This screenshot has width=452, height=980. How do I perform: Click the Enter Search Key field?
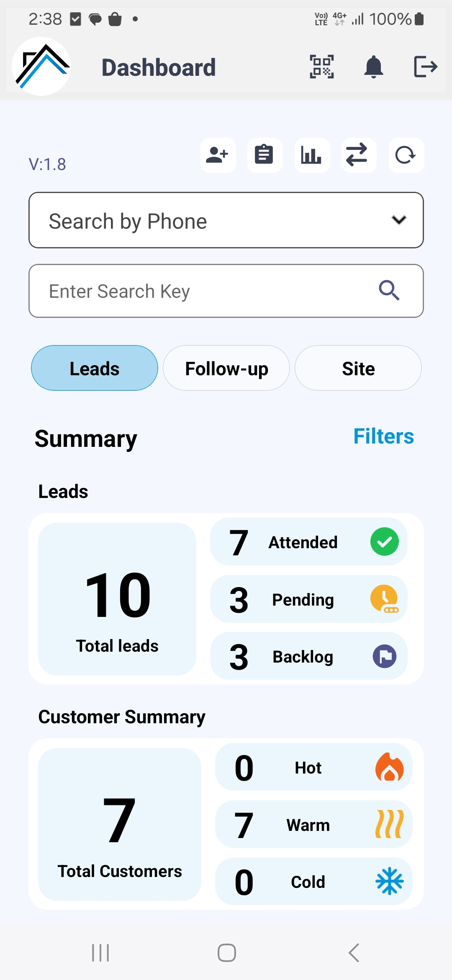click(226, 291)
